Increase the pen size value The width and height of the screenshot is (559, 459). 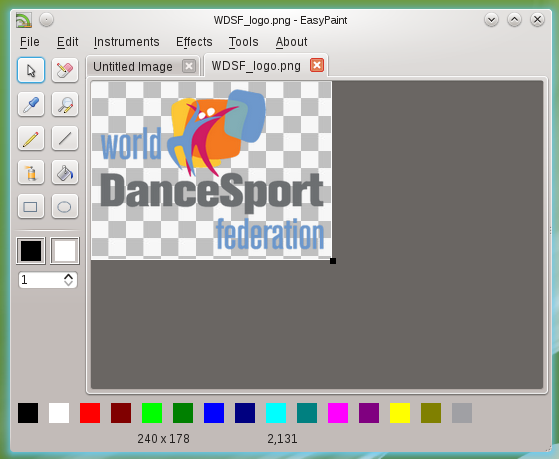[68, 276]
